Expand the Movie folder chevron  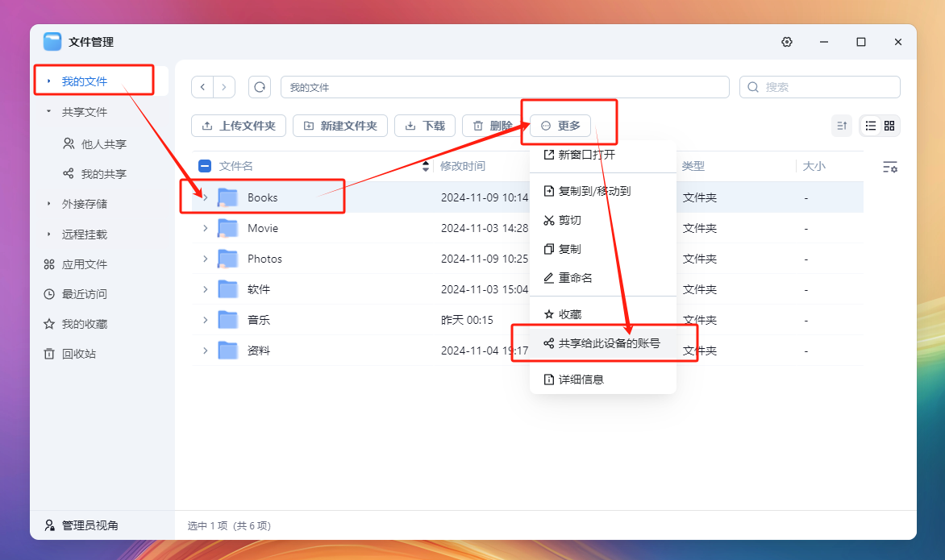(x=205, y=228)
